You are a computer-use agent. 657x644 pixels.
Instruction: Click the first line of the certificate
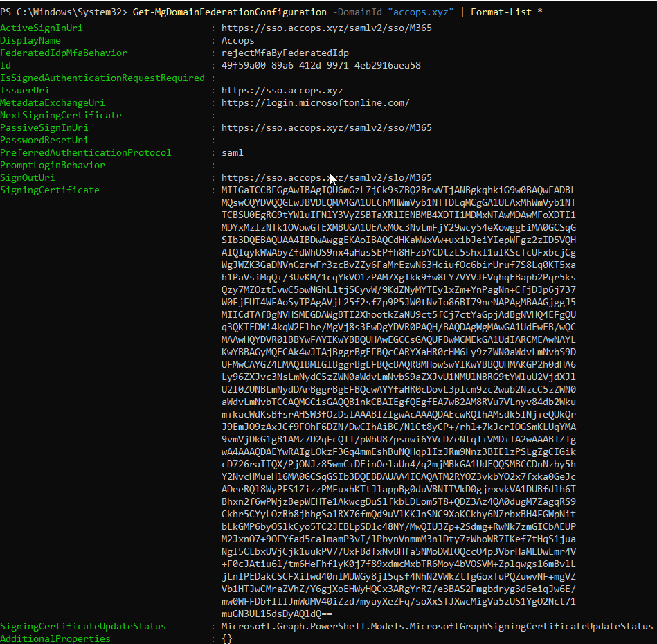[398, 190]
